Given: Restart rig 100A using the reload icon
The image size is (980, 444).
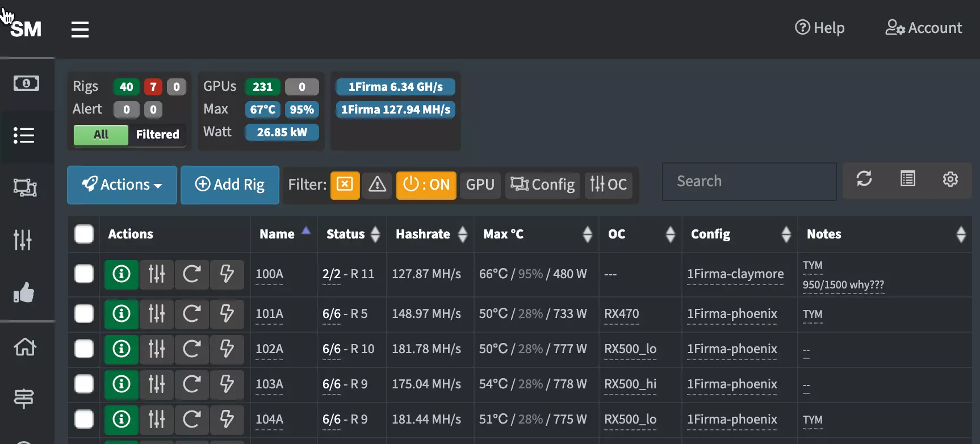Looking at the screenshot, I should pos(192,274).
